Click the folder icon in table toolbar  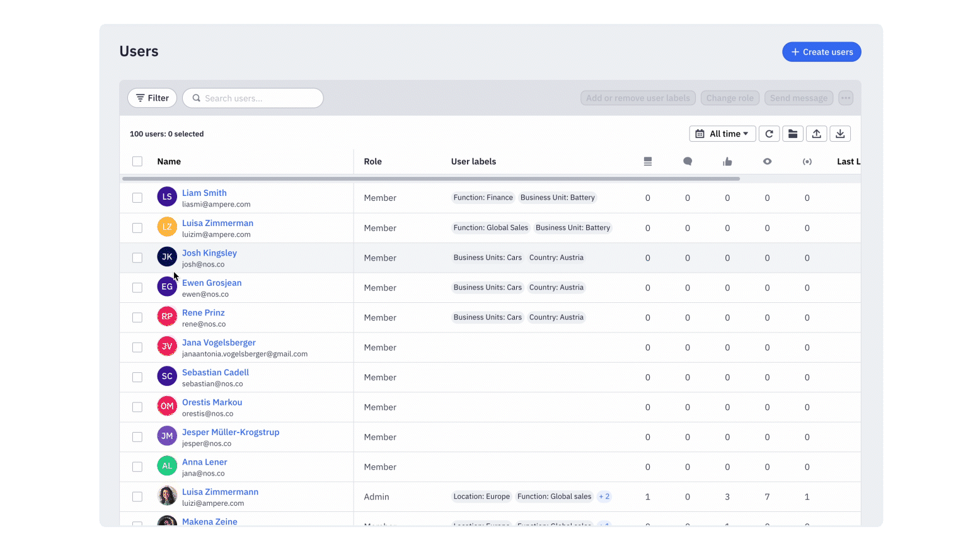point(793,133)
